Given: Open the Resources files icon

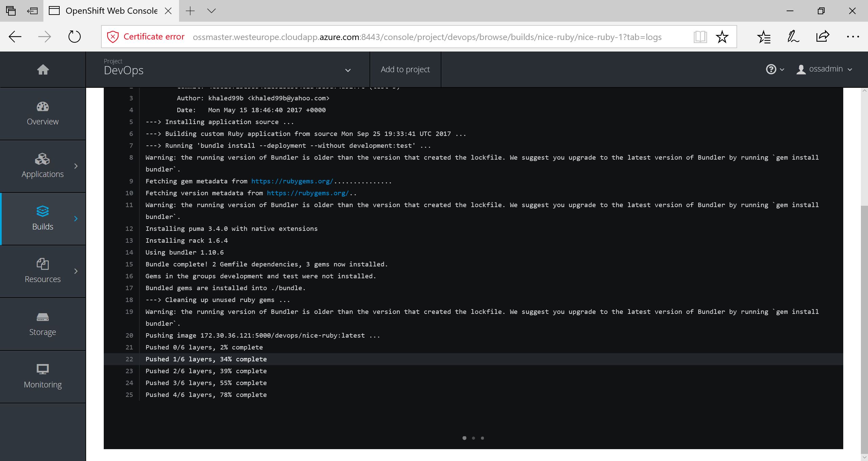Looking at the screenshot, I should (43, 264).
